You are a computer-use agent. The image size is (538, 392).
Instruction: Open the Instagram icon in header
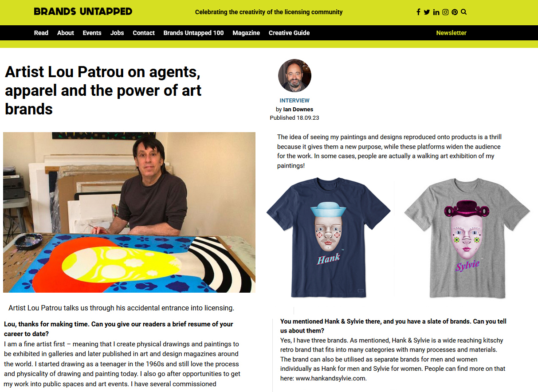point(445,12)
